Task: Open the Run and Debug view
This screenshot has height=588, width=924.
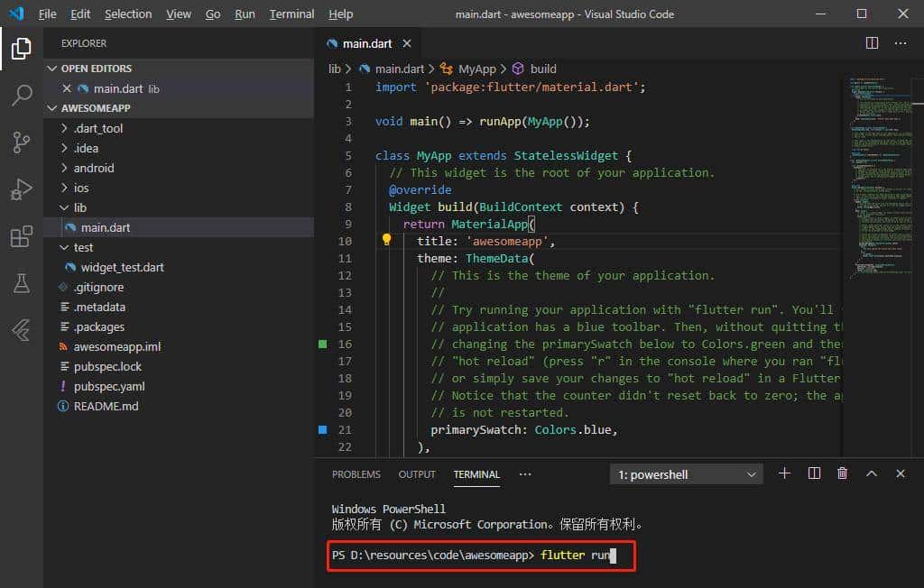Action: pos(22,189)
